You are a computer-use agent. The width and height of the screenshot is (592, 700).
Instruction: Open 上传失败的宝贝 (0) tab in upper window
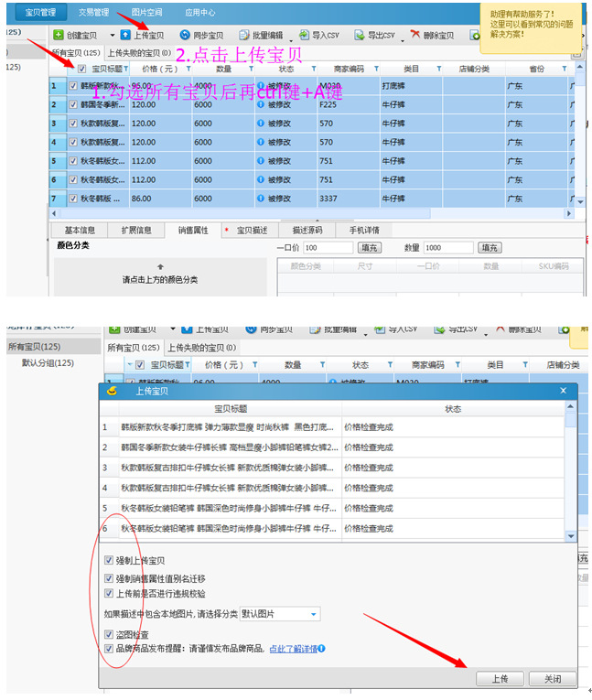pos(139,53)
